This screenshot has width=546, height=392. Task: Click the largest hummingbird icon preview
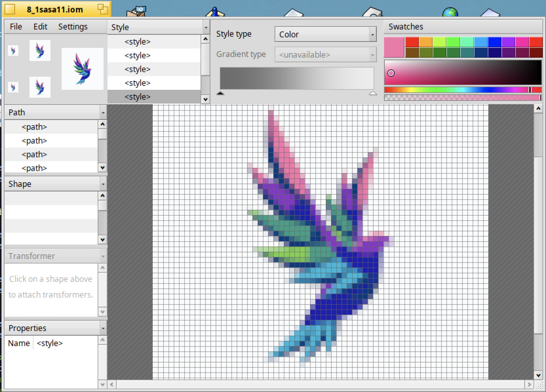point(82,69)
